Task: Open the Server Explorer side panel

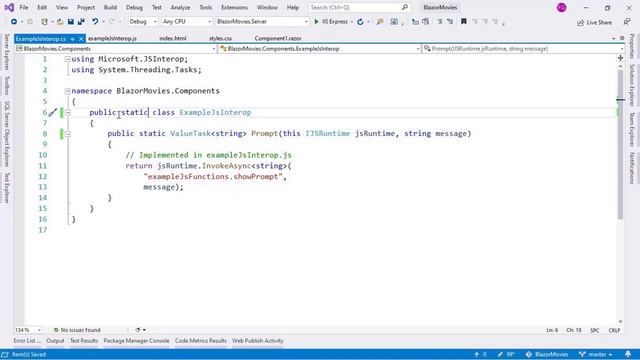Action: click(x=7, y=52)
